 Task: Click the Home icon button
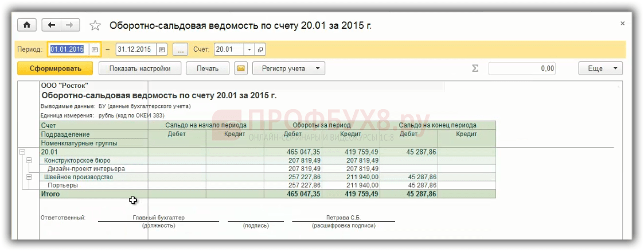coord(26,25)
